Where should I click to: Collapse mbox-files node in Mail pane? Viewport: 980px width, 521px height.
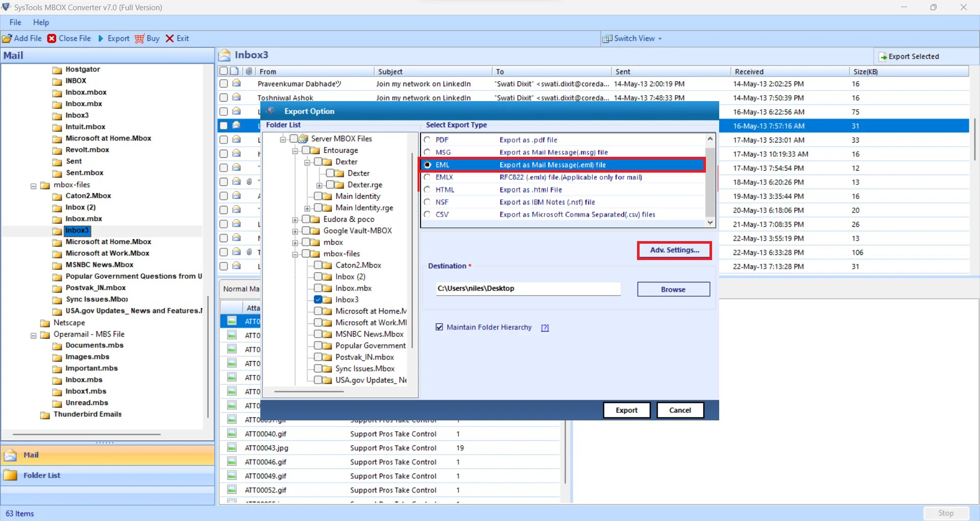pos(34,185)
